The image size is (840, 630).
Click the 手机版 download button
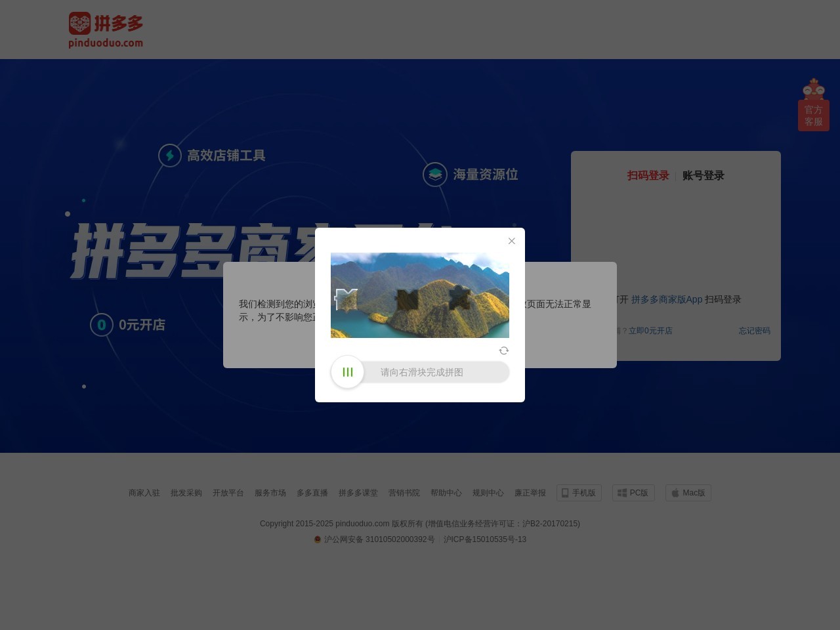pyautogui.click(x=579, y=493)
